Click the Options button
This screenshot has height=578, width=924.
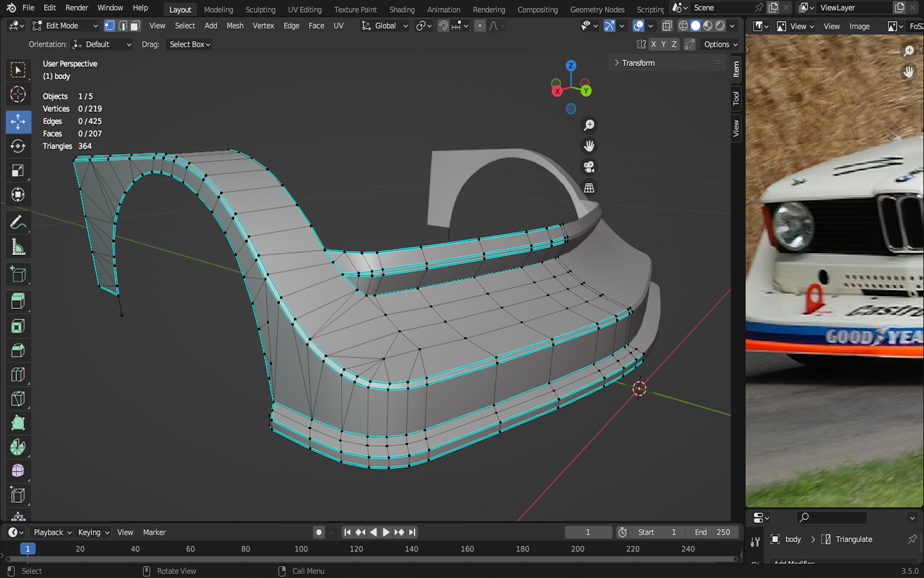click(x=721, y=44)
